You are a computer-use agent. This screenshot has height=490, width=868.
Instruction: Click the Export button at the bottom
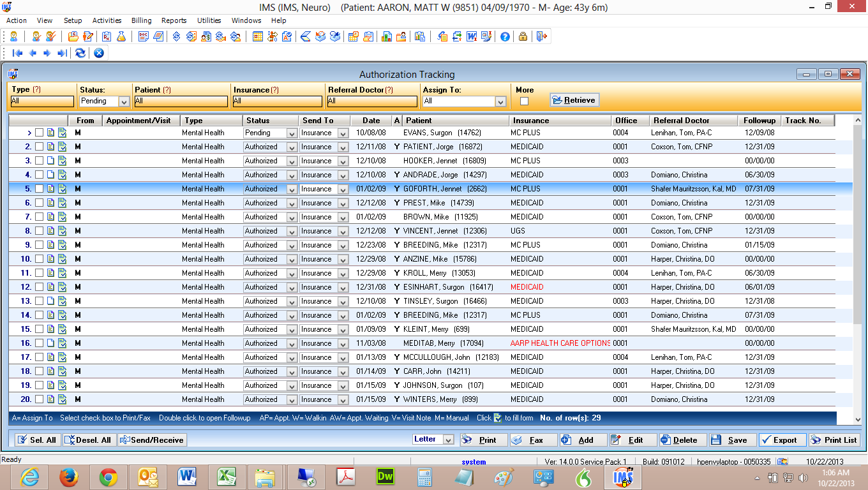782,440
